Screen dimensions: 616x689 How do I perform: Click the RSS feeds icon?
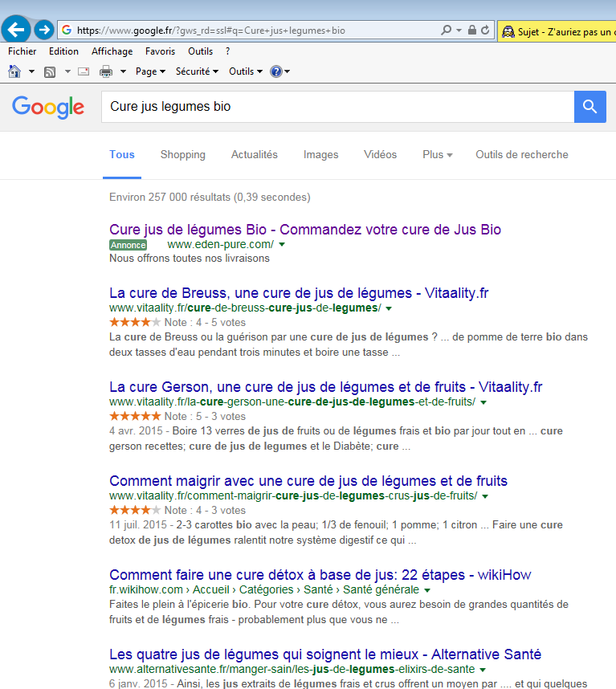click(50, 71)
